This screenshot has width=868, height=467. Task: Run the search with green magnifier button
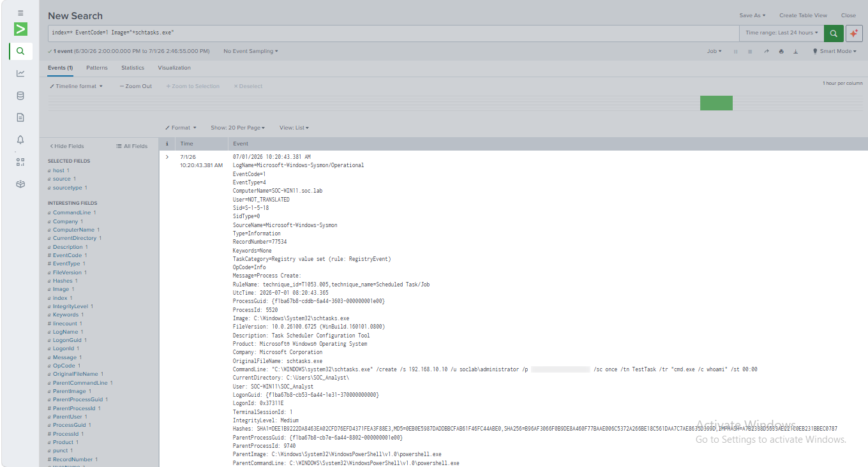click(x=834, y=33)
